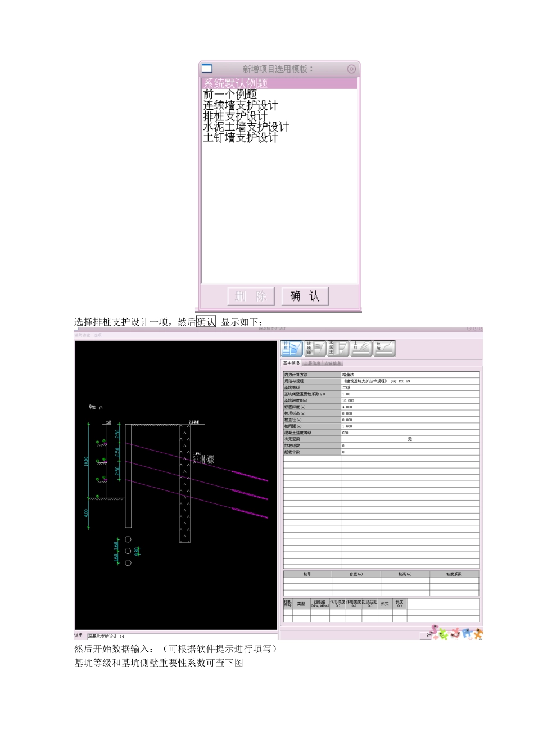534x756 pixels.
Task: Click the template dialog's window icon
Action: click(x=207, y=69)
